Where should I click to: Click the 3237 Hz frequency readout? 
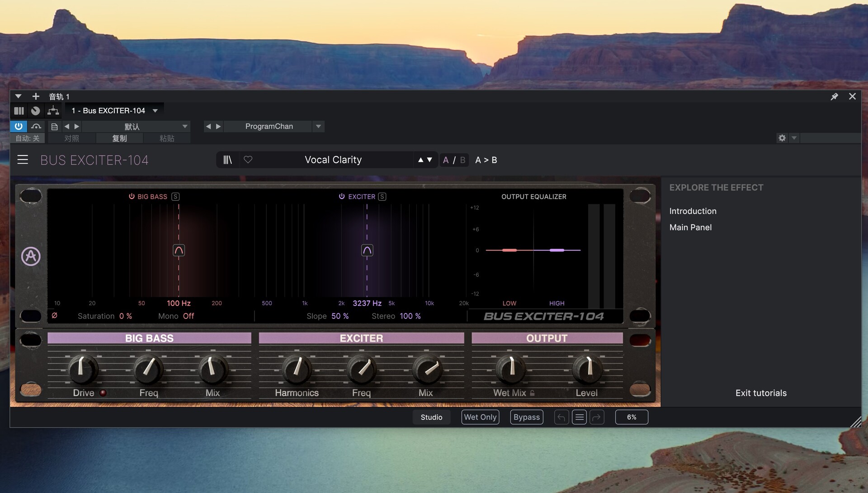(x=367, y=303)
